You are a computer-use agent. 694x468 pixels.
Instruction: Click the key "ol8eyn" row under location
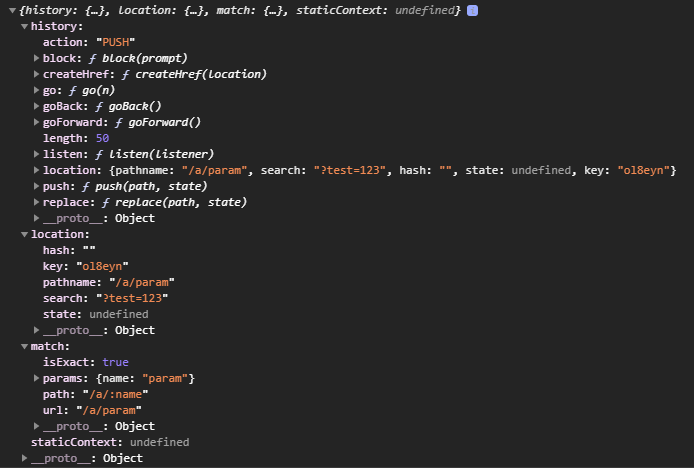(85, 266)
